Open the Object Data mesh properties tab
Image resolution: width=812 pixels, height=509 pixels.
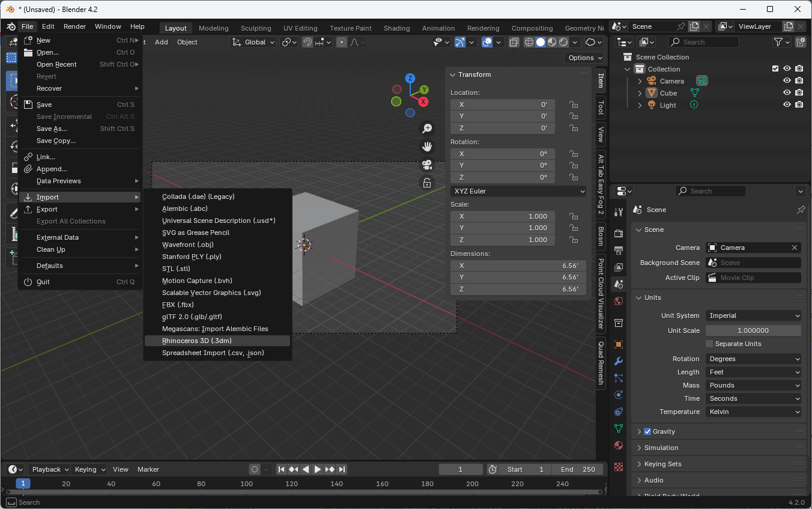619,428
